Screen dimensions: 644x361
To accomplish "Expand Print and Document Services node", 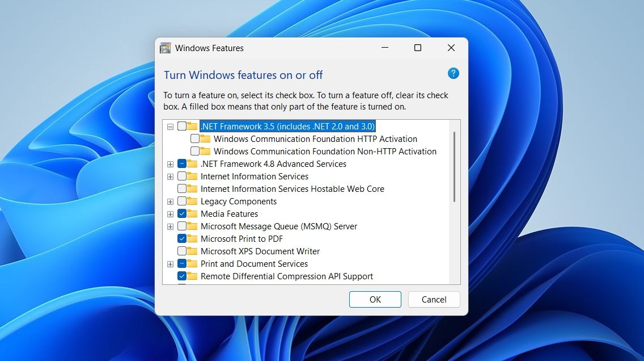I will (170, 264).
